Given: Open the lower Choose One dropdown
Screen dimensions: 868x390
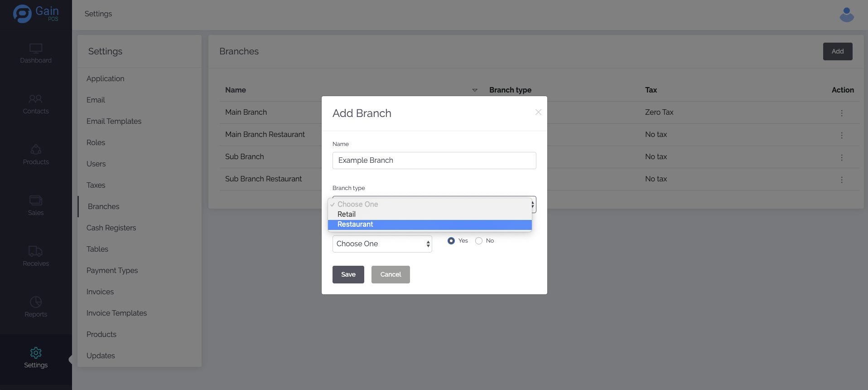Looking at the screenshot, I should (x=382, y=244).
